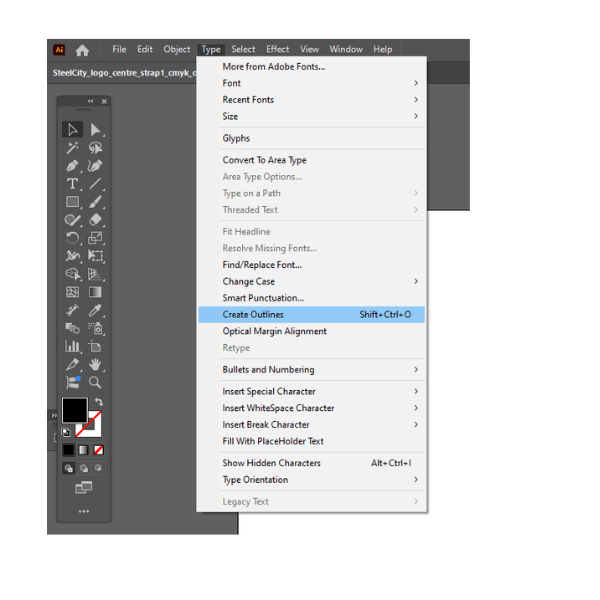Viewport: 600px width, 600px height.
Task: Apply solid Color using small black button
Action: pyautogui.click(x=68, y=450)
